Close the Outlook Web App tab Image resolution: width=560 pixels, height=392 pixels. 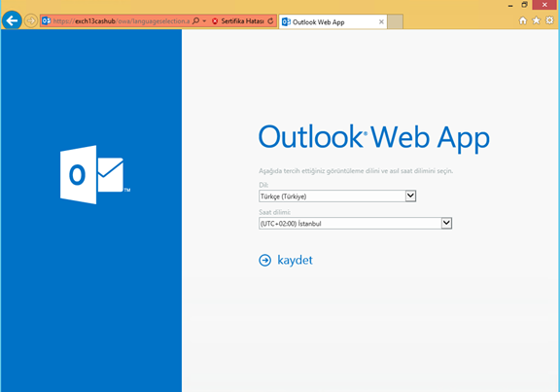[381, 21]
